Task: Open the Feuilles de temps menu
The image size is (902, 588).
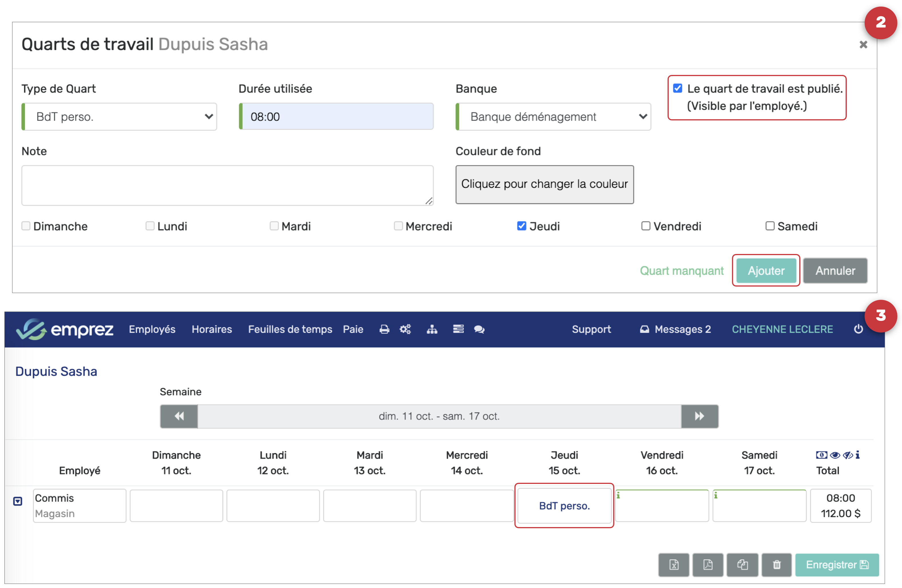Action: coord(290,329)
